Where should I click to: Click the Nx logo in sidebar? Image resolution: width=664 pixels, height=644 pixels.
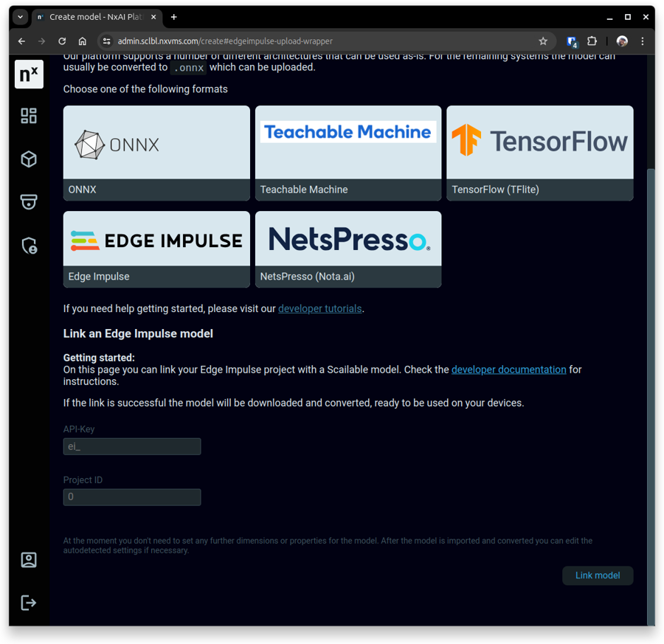point(29,75)
